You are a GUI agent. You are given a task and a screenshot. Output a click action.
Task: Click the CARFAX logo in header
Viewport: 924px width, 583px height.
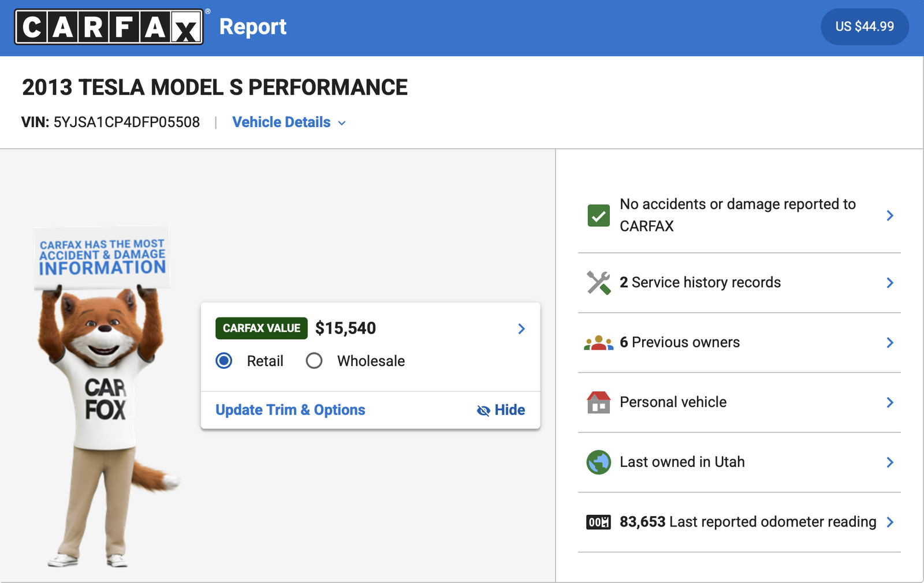click(109, 27)
